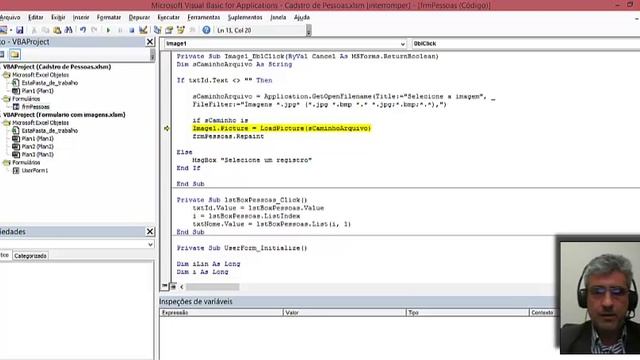Image resolution: width=640 pixels, height=360 pixels.
Task: Click the Cut scissors toolbar icon
Action: click(34, 30)
